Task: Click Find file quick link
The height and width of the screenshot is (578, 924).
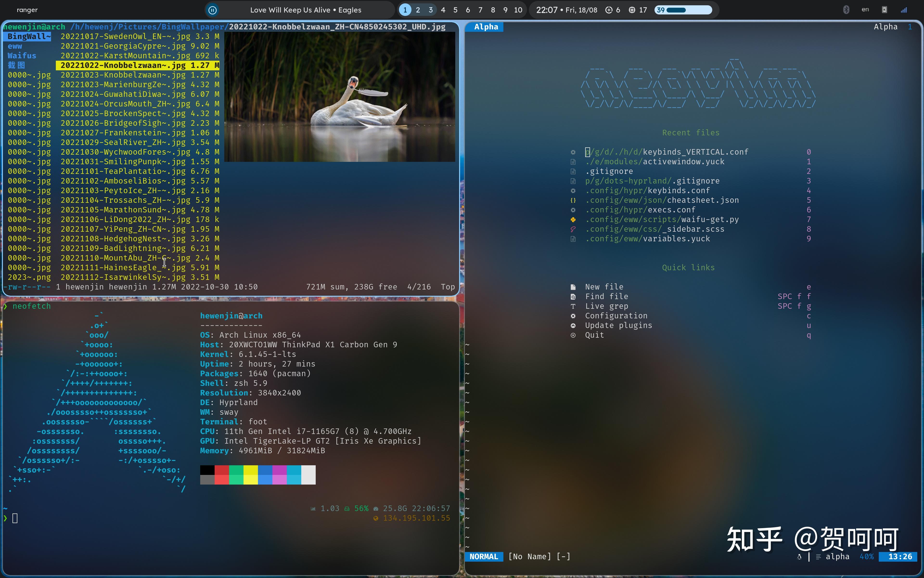Action: [606, 296]
